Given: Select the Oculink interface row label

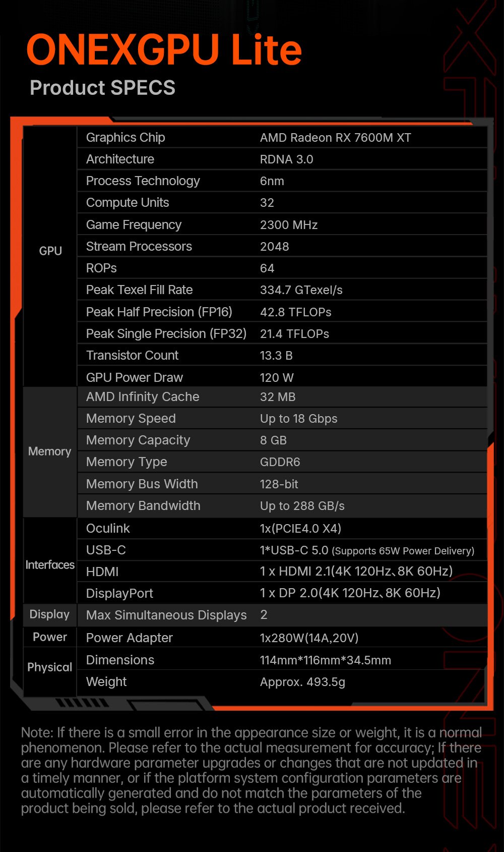Looking at the screenshot, I should (108, 528).
